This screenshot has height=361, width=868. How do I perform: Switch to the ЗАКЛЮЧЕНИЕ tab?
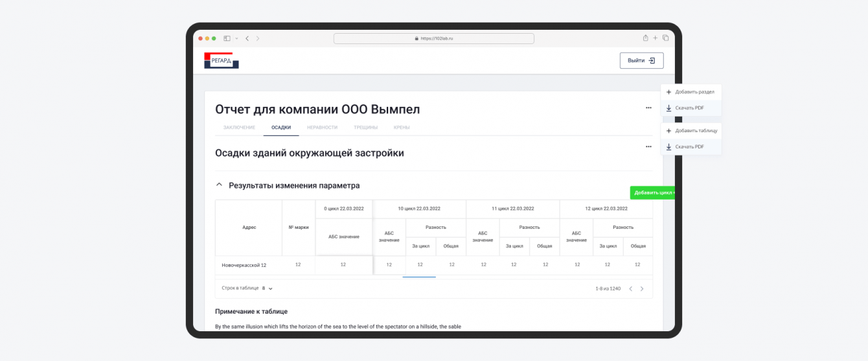tap(239, 128)
